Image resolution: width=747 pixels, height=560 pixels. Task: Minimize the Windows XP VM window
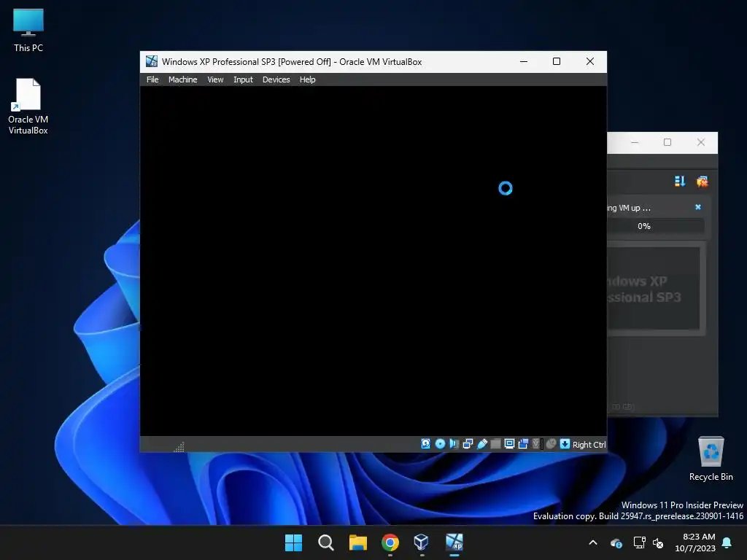[x=524, y=61]
